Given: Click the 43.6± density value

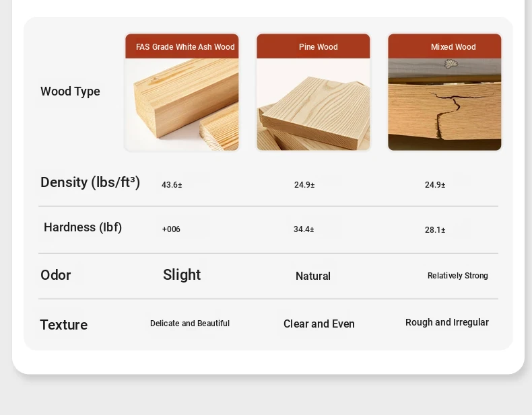Looking at the screenshot, I should (172, 185).
